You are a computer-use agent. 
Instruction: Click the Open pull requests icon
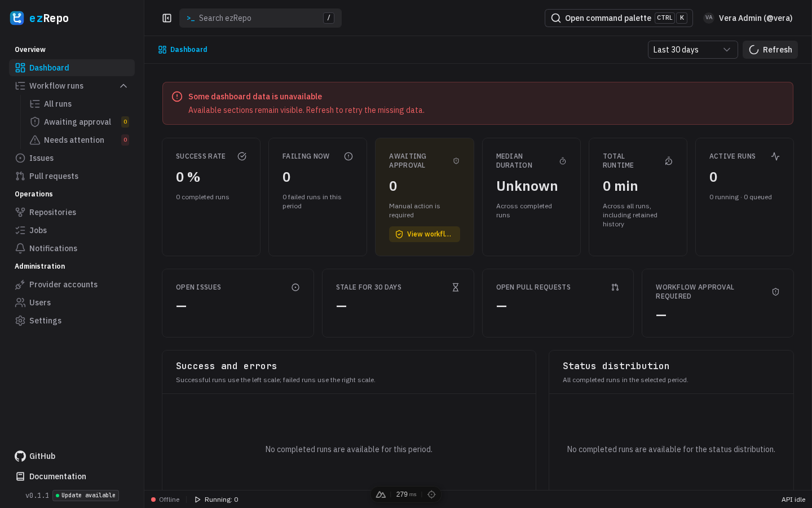[x=615, y=287]
